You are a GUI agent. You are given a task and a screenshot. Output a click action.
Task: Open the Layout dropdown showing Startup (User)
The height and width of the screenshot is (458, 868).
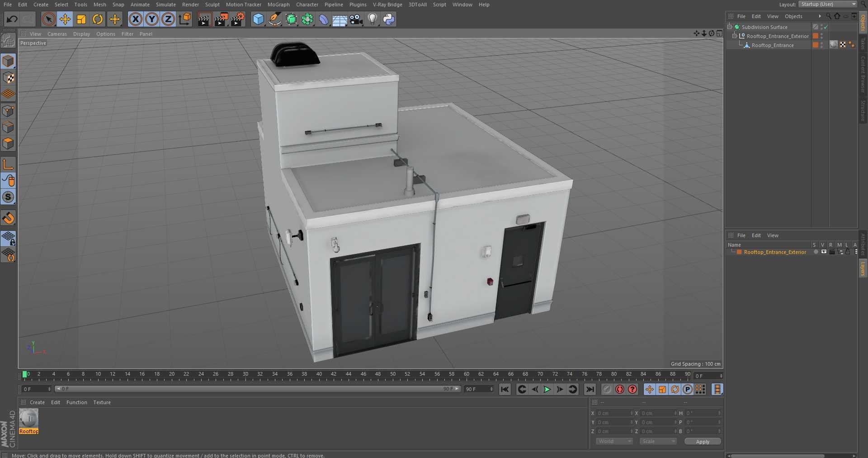828,5
